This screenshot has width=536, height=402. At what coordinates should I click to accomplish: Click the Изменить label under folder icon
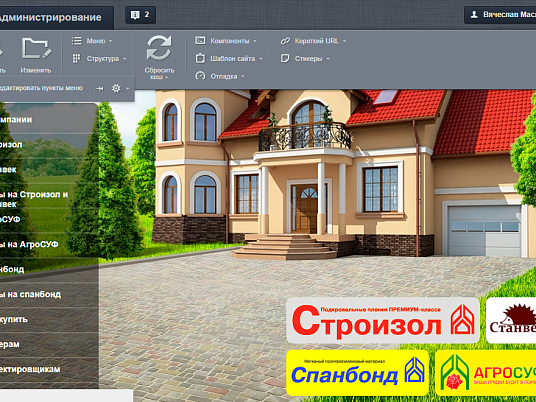[36, 70]
